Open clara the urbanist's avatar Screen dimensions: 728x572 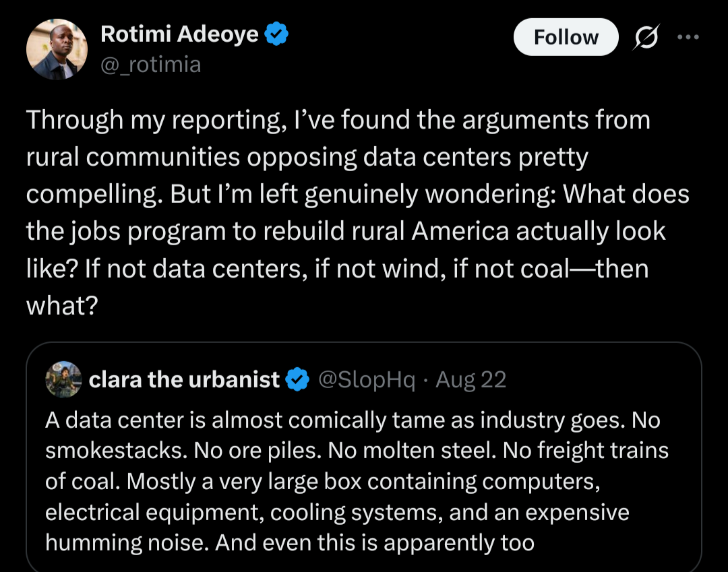(63, 379)
